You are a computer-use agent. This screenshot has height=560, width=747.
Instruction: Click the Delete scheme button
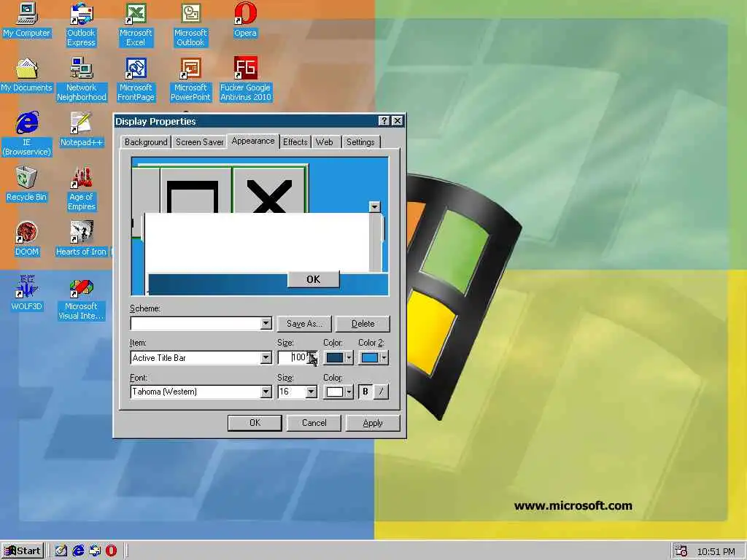click(363, 323)
